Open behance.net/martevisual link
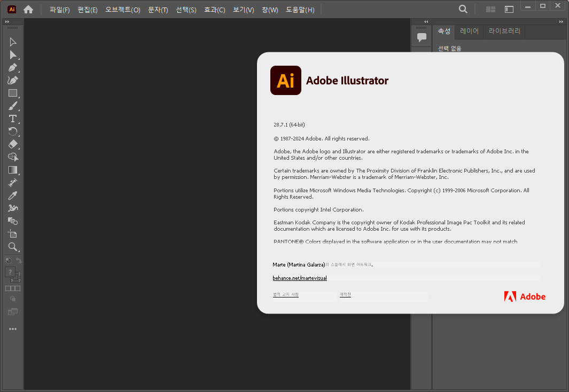Viewport: 569px width, 392px height. tap(300, 278)
